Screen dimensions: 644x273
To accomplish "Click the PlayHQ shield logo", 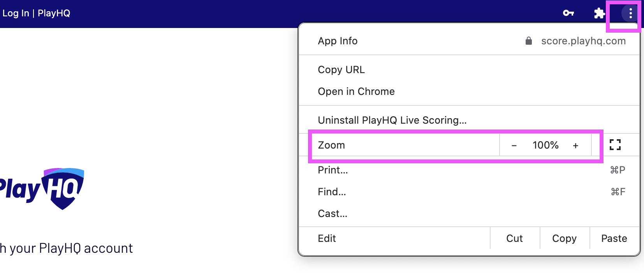I will pos(63,189).
